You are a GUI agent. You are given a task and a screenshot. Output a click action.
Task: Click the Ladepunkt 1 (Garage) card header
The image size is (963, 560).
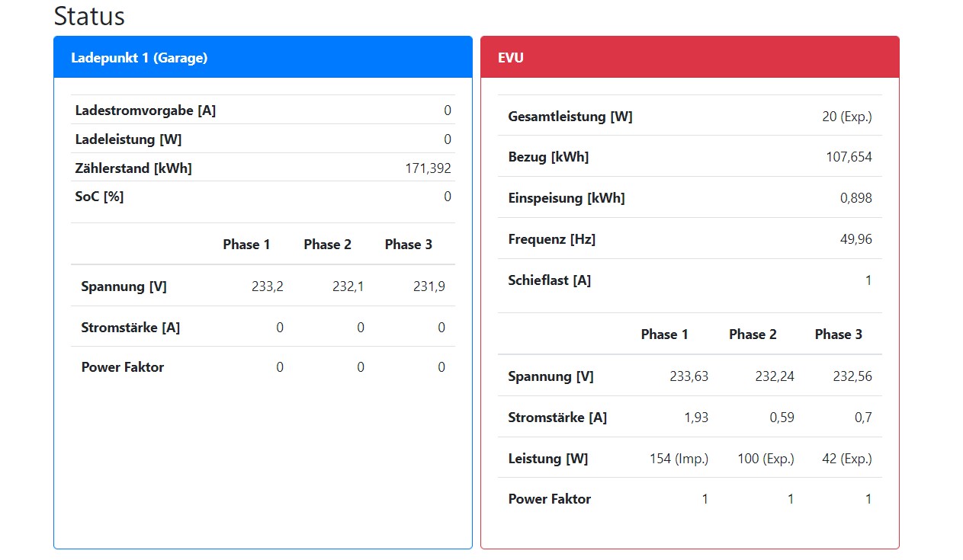[140, 58]
